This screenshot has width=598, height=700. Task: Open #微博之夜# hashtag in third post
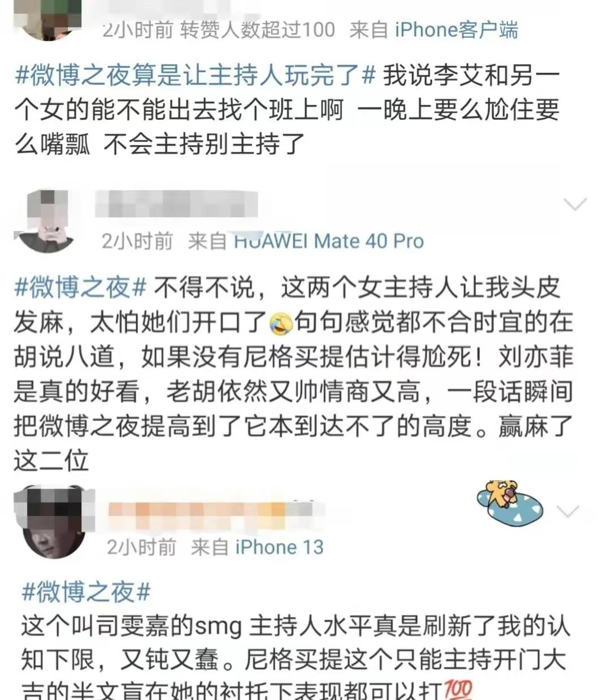[x=86, y=593]
